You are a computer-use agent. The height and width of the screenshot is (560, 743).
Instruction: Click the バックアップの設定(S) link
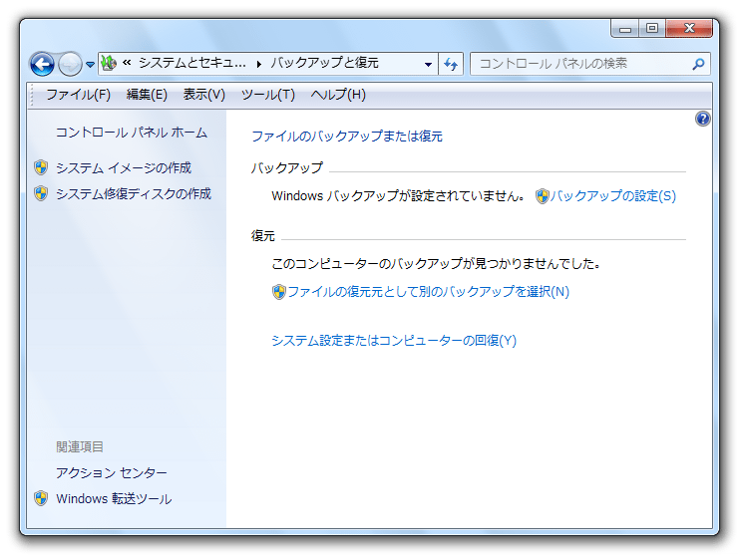tap(612, 196)
